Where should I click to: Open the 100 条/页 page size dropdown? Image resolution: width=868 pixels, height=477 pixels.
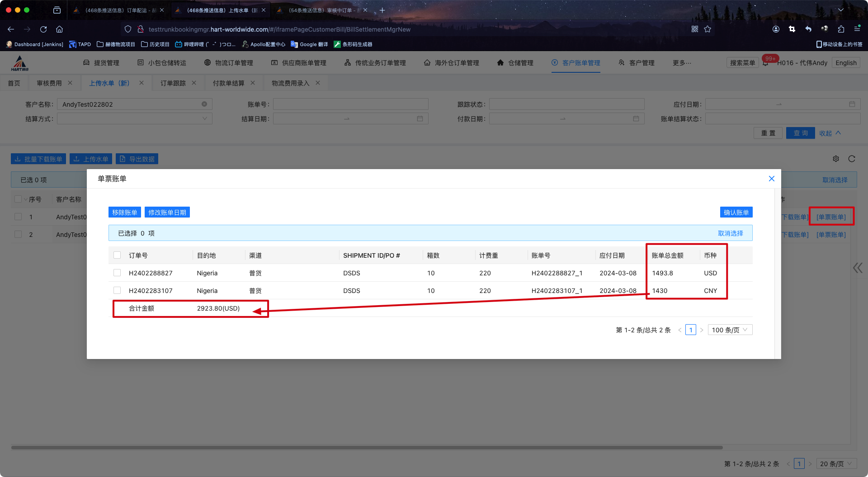tap(730, 330)
